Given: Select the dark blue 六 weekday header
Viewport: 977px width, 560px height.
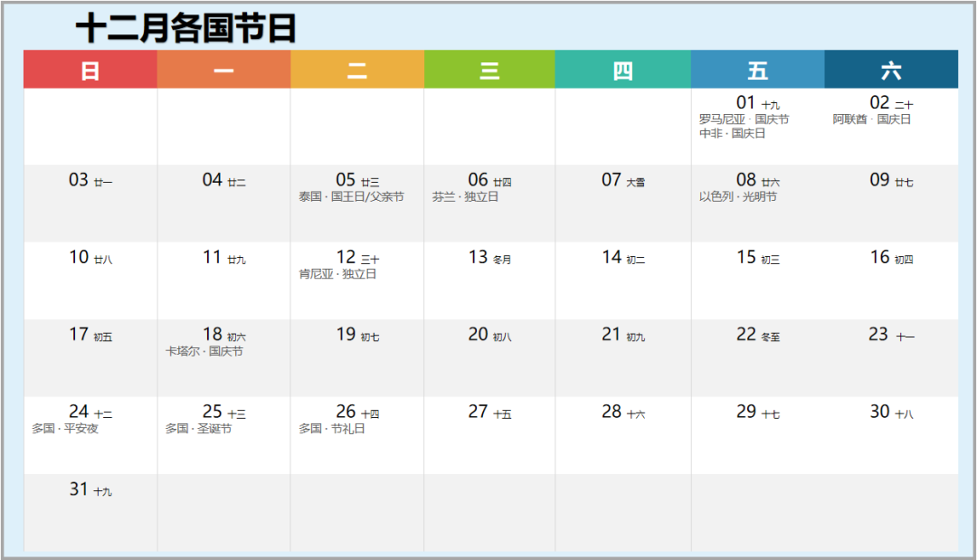Looking at the screenshot, I should tap(891, 70).
